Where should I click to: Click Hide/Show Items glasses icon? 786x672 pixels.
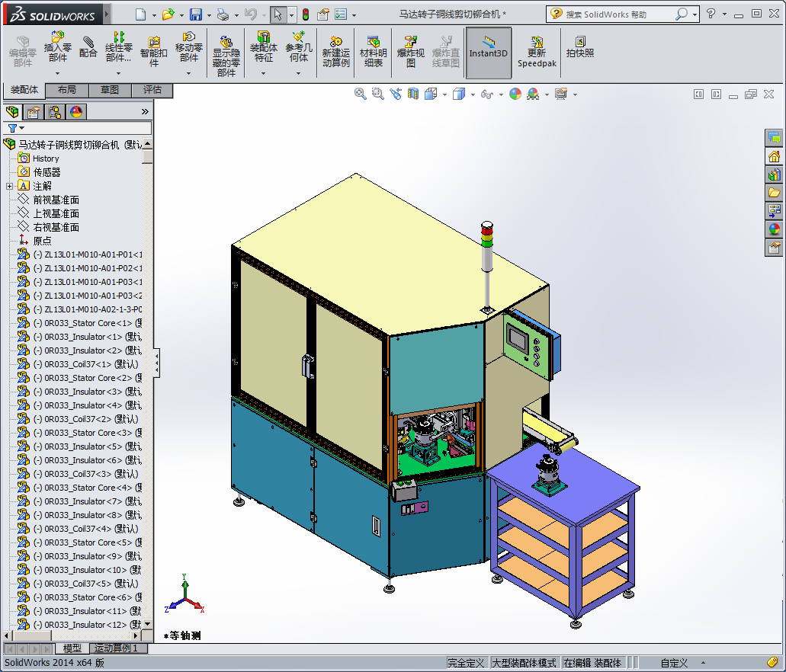click(486, 94)
